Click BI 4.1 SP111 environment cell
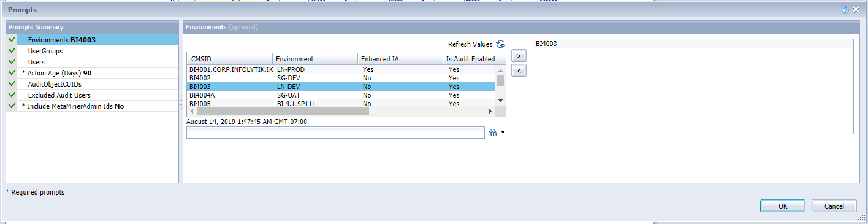This screenshot has height=224, width=868. (x=297, y=104)
